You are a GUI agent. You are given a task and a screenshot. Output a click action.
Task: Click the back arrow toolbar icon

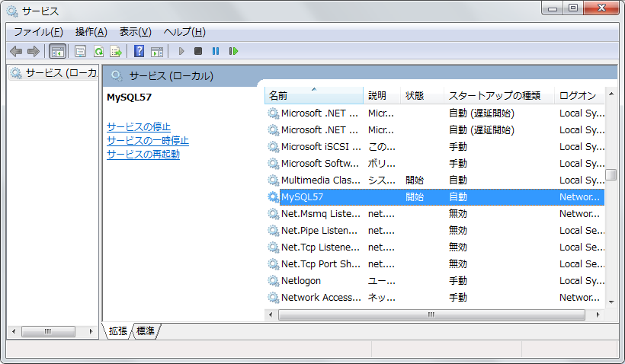coord(16,51)
